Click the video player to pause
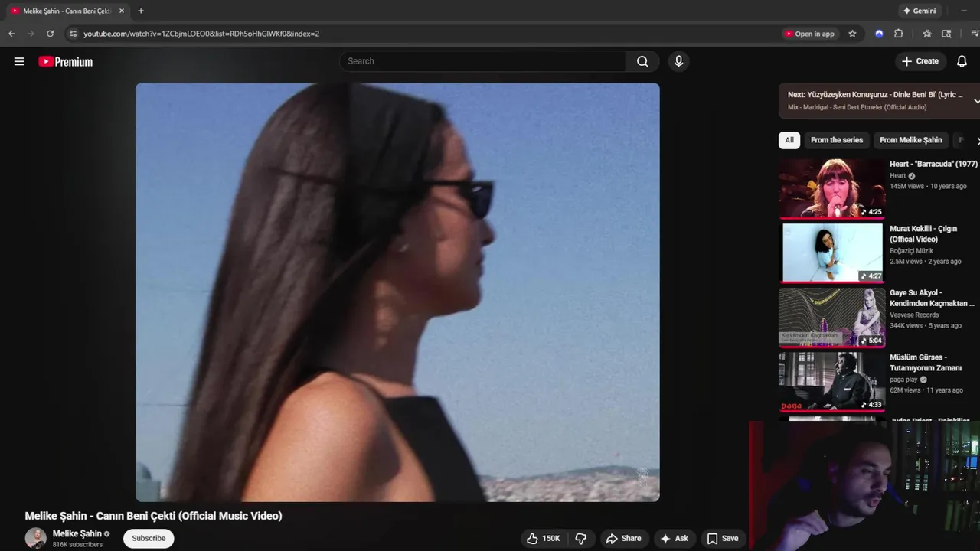Viewport: 980px width, 551px height. (x=397, y=292)
